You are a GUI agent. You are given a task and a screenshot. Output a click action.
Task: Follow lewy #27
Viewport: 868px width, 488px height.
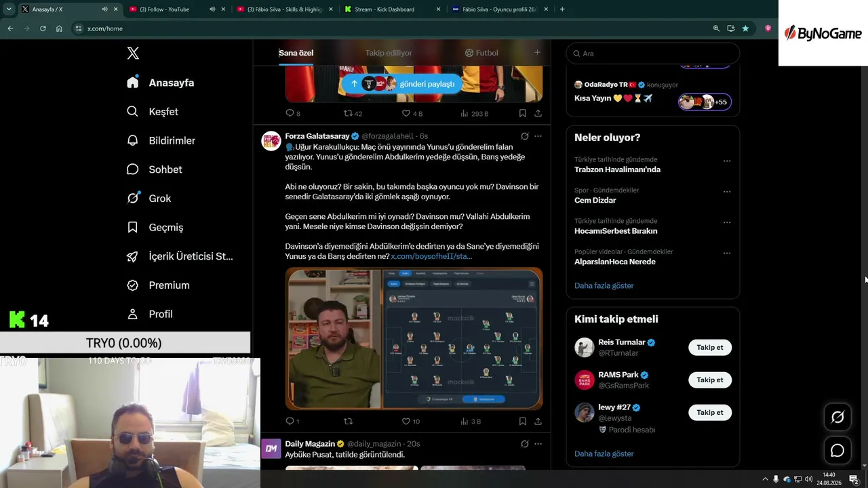tap(710, 412)
